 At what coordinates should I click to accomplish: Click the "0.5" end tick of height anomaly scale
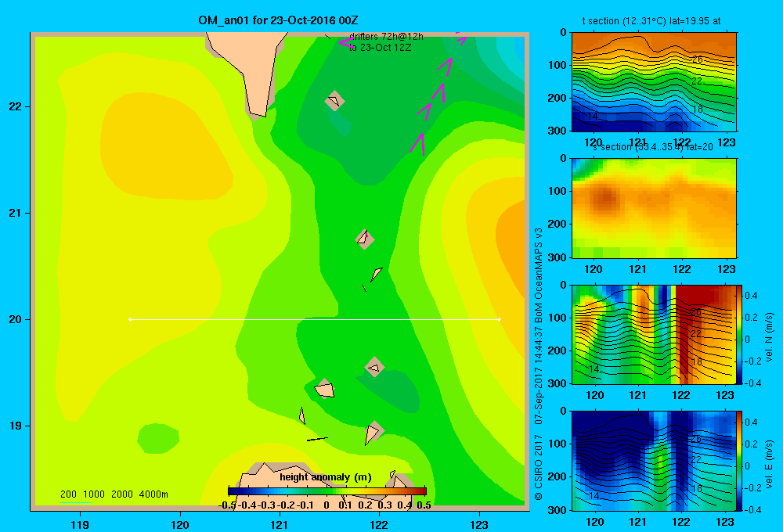click(x=424, y=505)
